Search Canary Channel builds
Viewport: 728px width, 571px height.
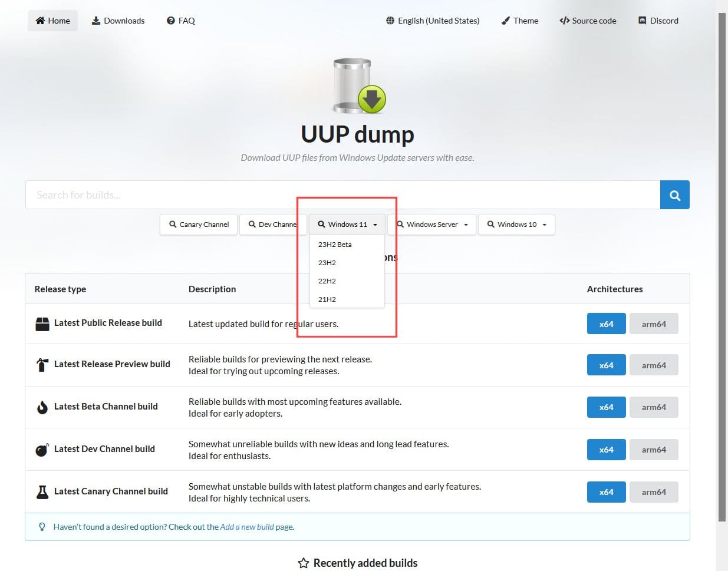coord(199,225)
